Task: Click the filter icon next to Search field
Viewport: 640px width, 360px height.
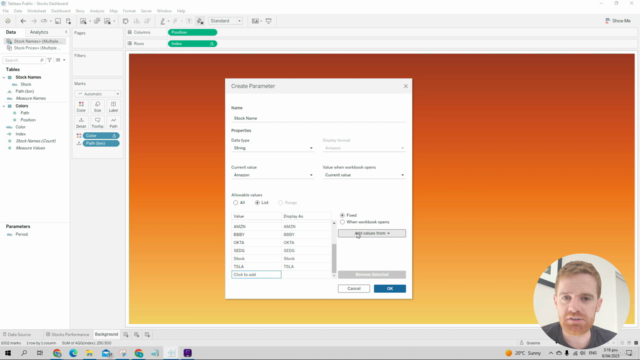Action: pos(50,60)
